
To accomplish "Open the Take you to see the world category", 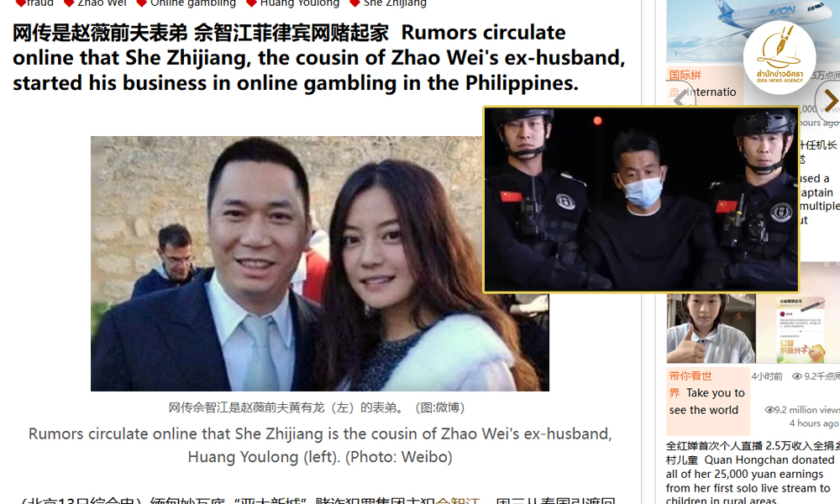I will coord(706,400).
